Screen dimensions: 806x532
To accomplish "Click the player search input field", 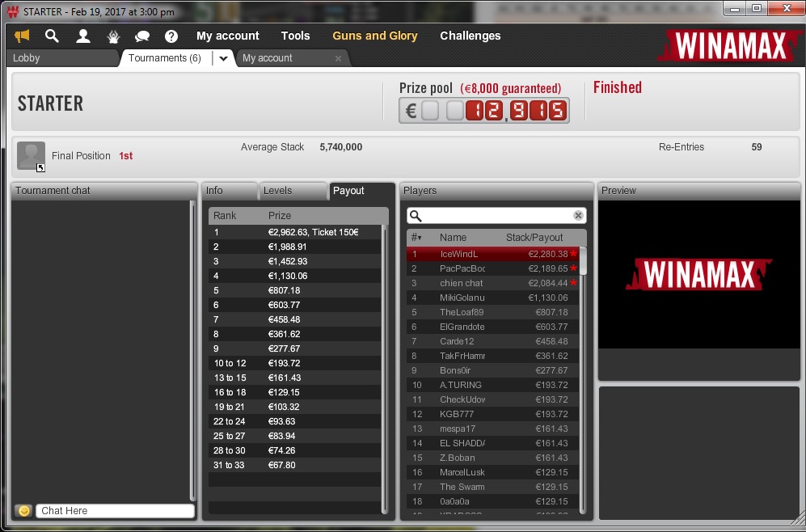I will coord(497,216).
